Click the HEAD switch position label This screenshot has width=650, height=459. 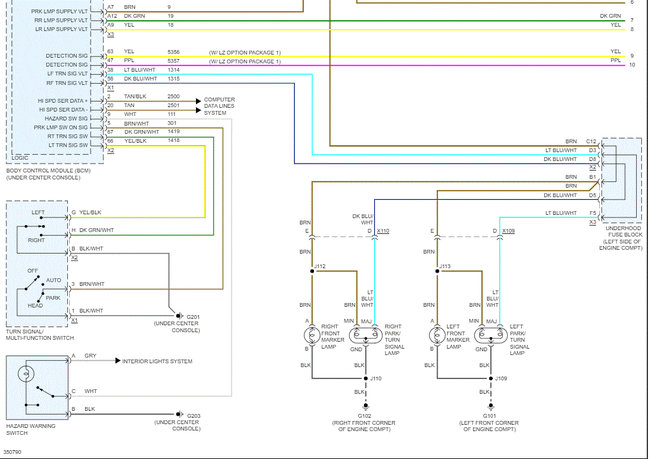[35, 306]
